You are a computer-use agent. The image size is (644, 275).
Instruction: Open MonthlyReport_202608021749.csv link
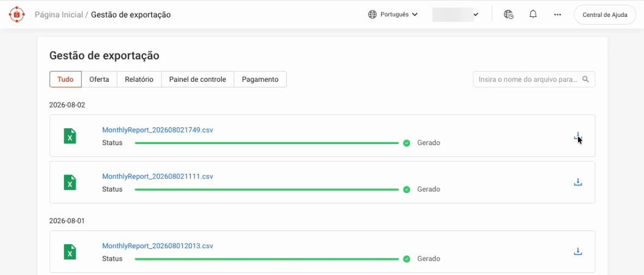click(158, 130)
